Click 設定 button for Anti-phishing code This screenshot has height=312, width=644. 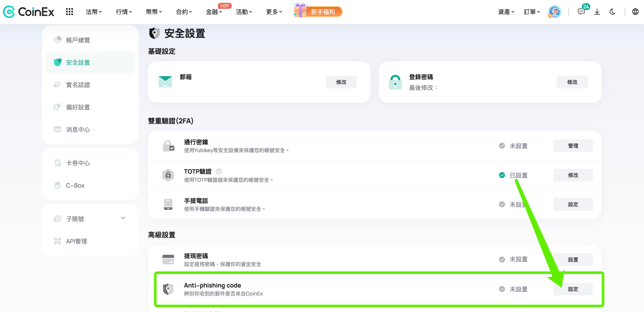(573, 289)
